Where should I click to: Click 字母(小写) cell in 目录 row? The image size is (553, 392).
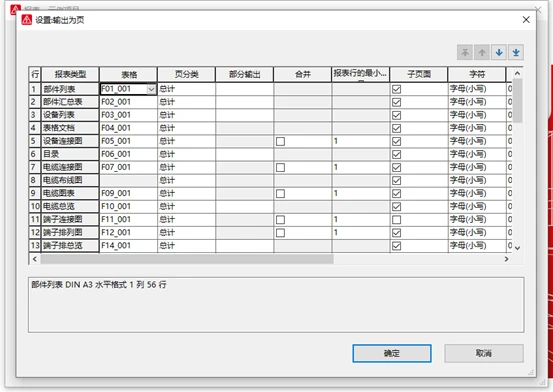point(477,154)
